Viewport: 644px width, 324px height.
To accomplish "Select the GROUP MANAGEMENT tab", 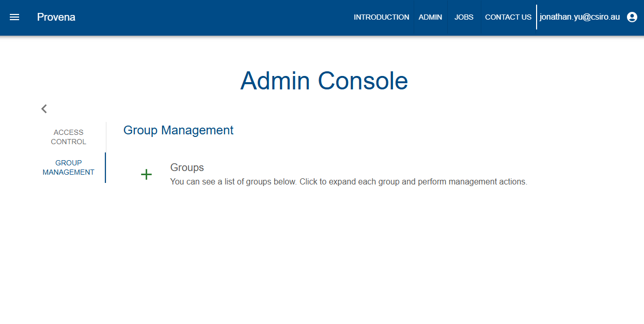I will [69, 167].
